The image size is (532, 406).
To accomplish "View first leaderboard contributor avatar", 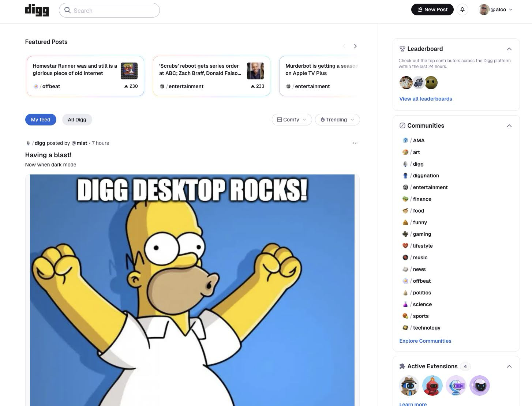I will 406,83.
